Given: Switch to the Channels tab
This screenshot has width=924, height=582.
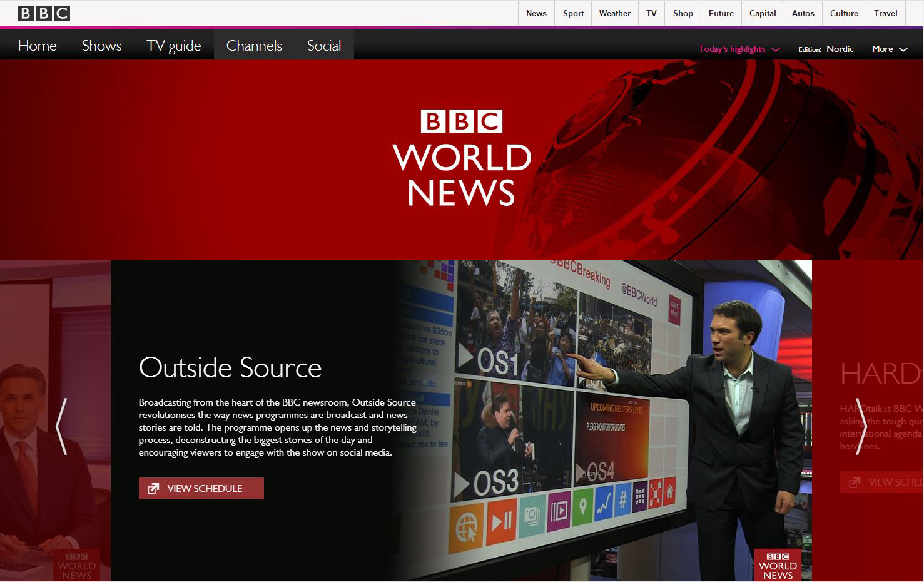Looking at the screenshot, I should (x=254, y=46).
